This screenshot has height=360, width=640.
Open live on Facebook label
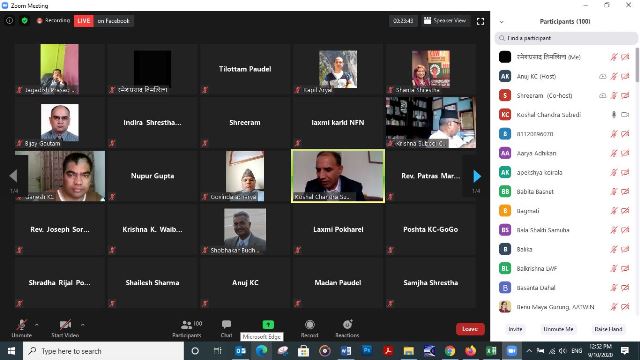(x=113, y=21)
